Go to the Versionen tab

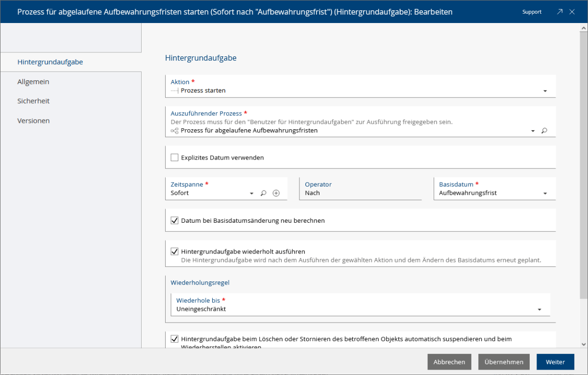point(71,120)
